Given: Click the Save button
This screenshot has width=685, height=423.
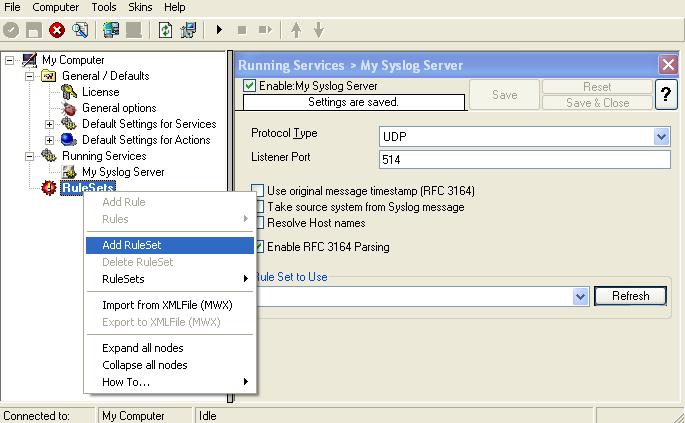Looking at the screenshot, I should tap(505, 94).
